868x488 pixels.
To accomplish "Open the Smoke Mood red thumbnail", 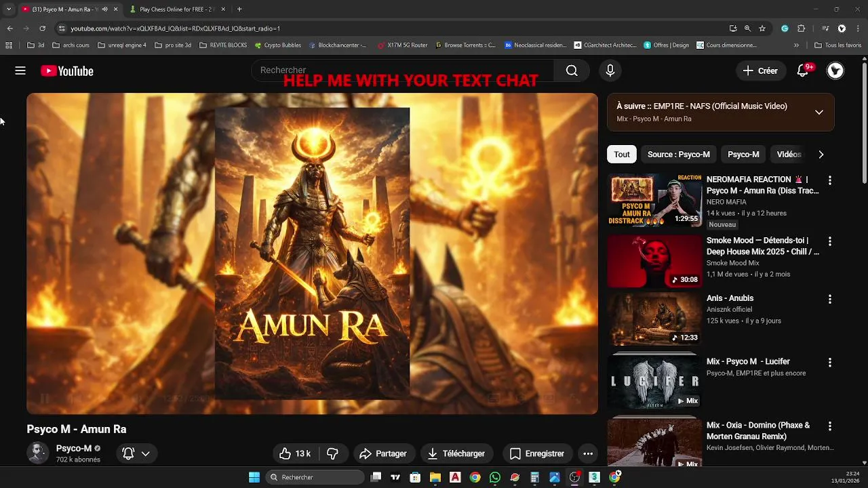I will coord(654,261).
